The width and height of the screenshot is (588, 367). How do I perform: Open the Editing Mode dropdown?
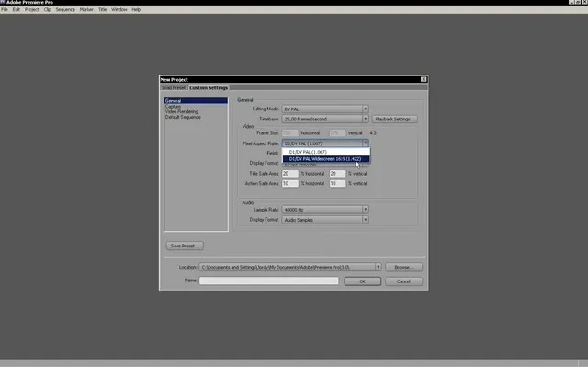(325, 109)
